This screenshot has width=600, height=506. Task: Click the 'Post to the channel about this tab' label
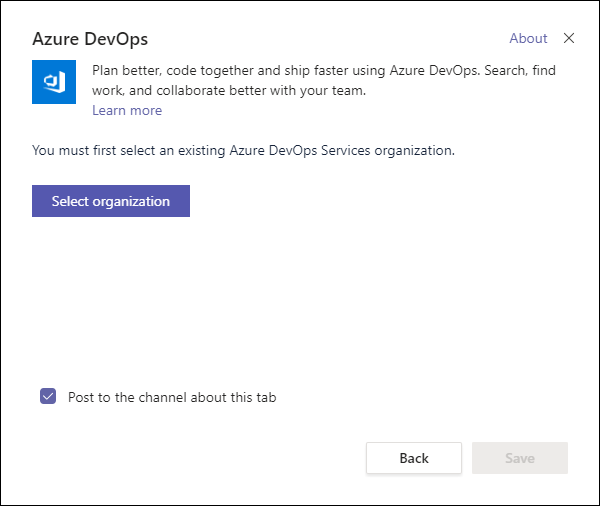click(x=172, y=397)
